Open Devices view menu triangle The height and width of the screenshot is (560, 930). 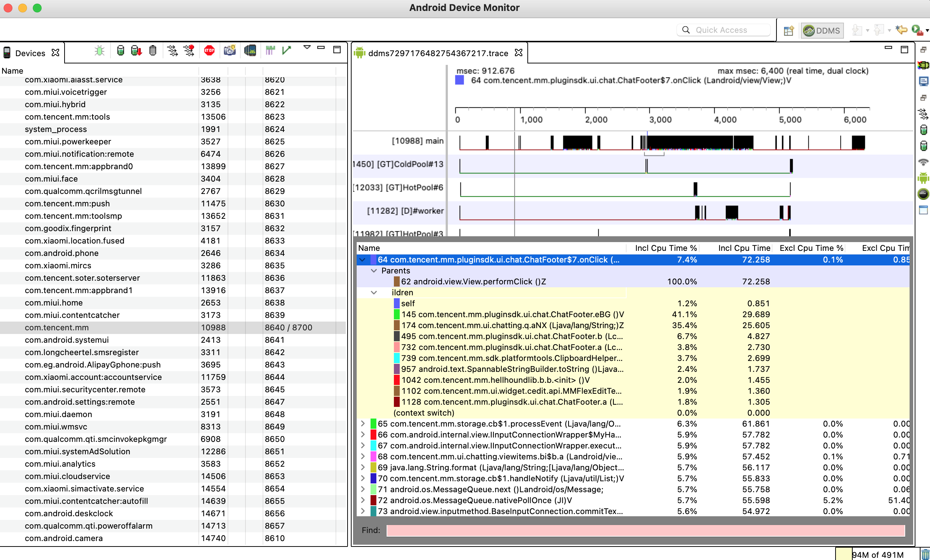(307, 47)
